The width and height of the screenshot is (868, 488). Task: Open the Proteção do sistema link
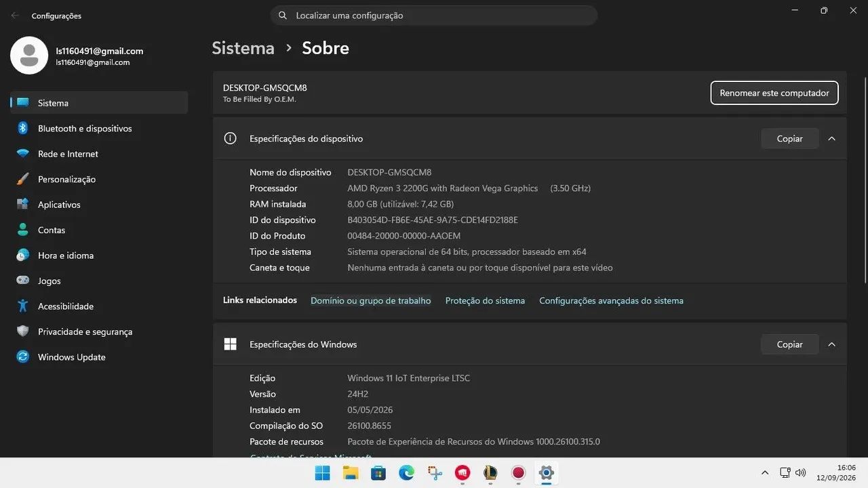tap(485, 301)
